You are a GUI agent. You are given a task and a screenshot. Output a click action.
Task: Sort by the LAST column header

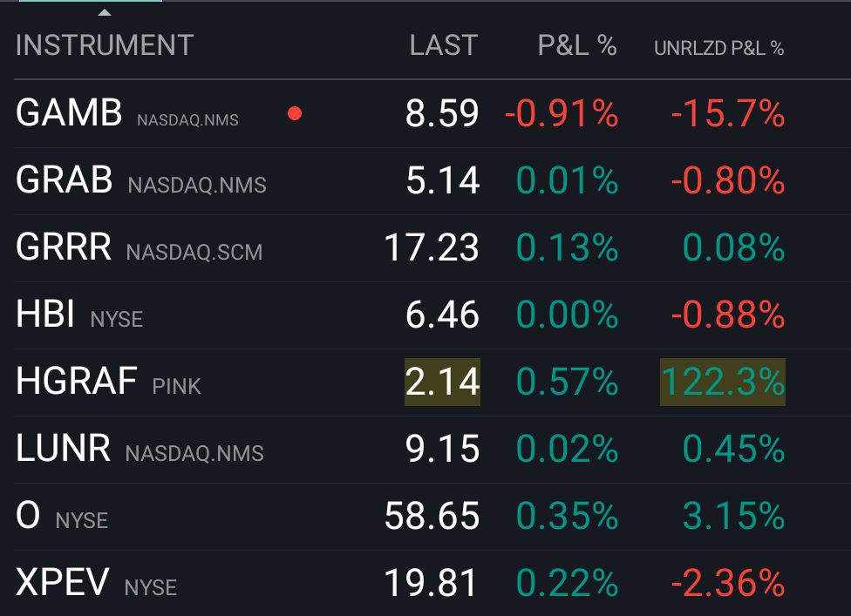444,45
